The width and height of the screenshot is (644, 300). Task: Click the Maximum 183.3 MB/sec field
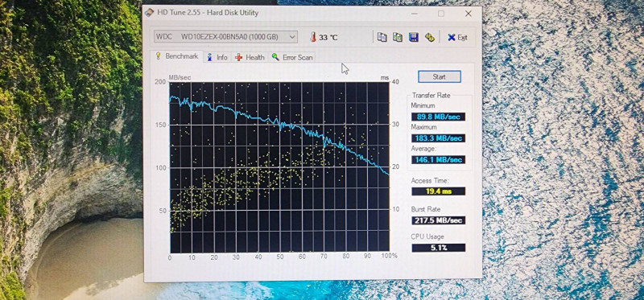point(438,138)
